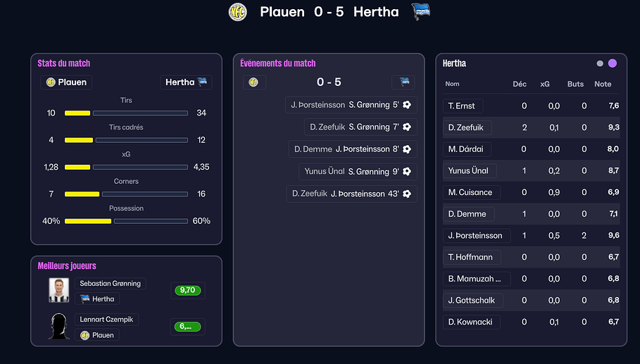Select the purple team dot toggle

point(613,63)
